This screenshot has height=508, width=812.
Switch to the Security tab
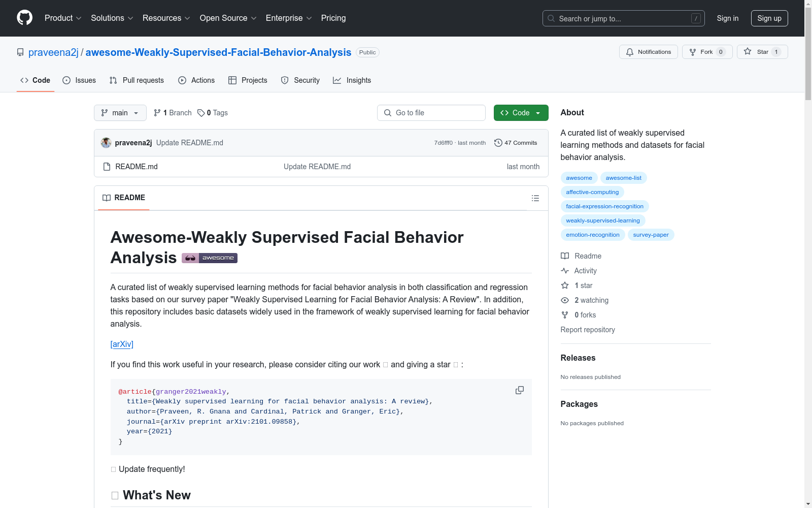(300, 80)
